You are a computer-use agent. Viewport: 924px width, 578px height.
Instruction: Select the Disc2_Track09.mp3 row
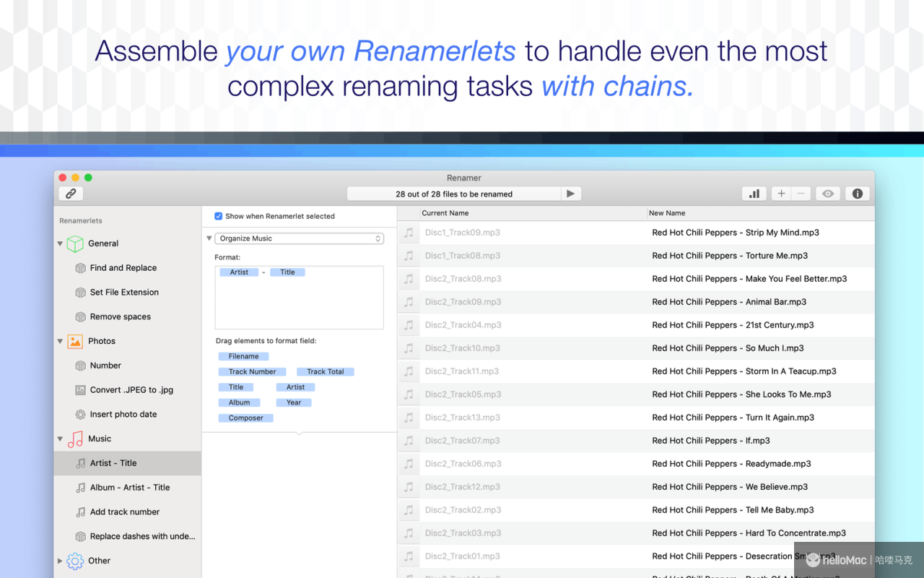click(x=636, y=302)
